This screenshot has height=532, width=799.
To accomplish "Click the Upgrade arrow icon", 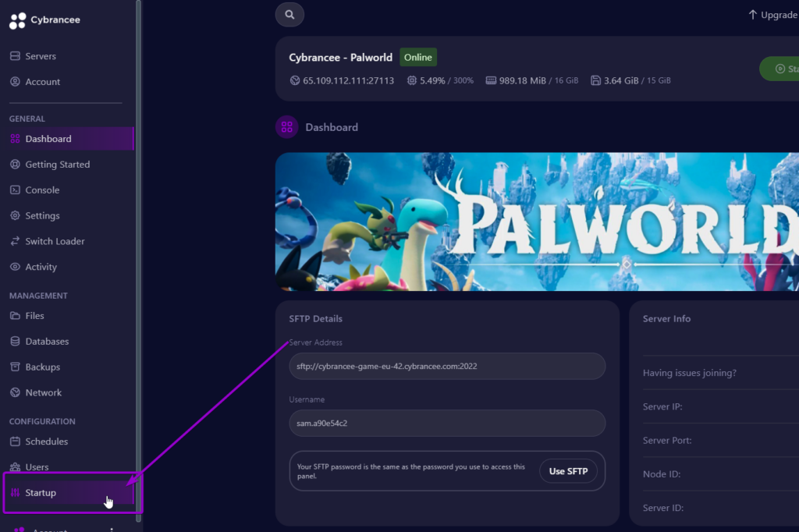I will pos(753,15).
